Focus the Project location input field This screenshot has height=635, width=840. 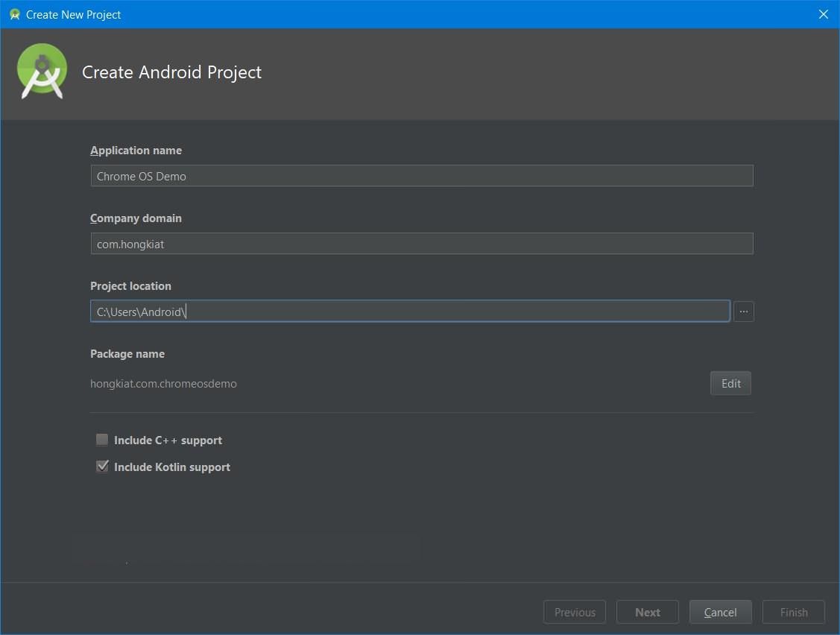[410, 311]
